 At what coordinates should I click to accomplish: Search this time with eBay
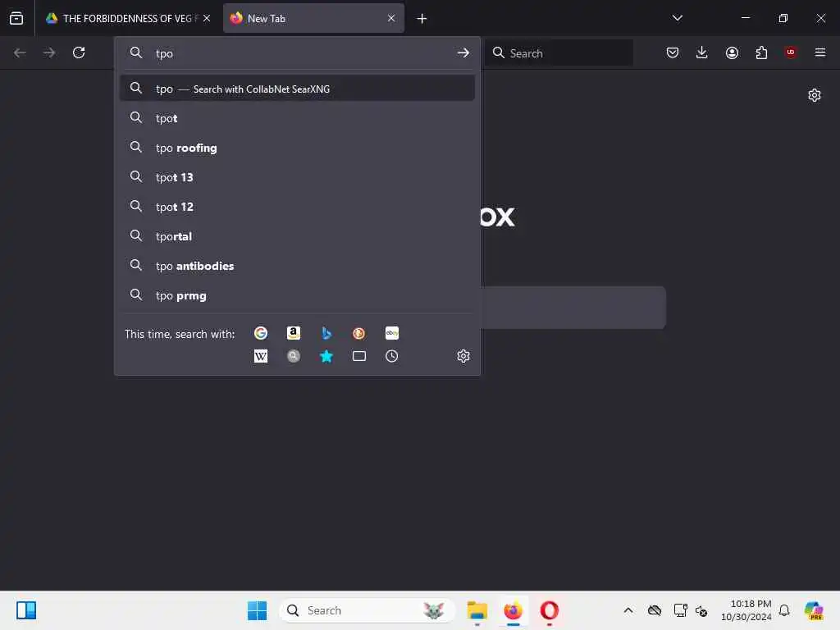(x=391, y=333)
